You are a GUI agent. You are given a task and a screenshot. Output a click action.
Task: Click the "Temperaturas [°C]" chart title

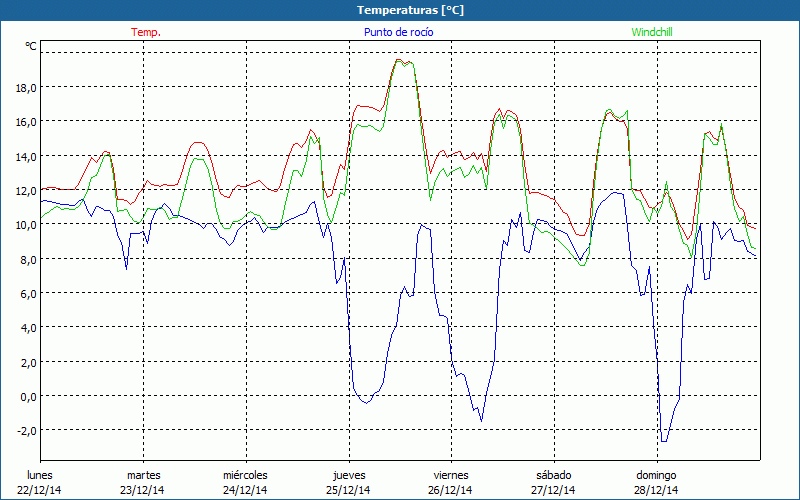pos(410,10)
